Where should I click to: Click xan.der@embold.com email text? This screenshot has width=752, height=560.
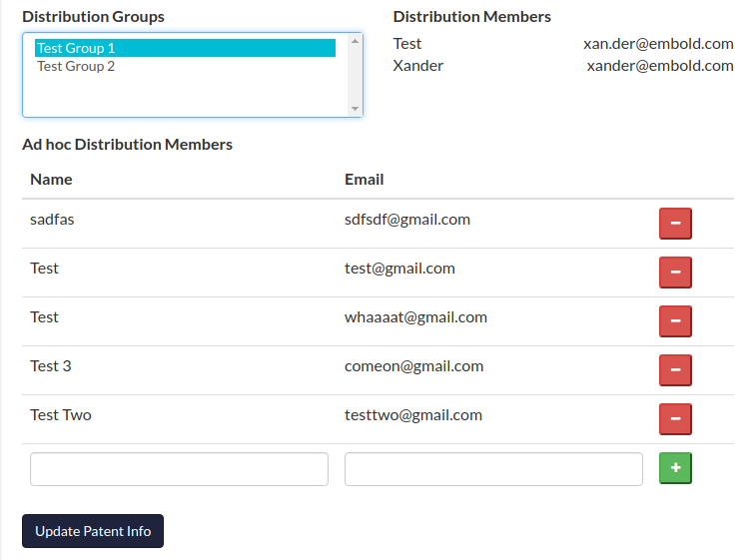(658, 44)
